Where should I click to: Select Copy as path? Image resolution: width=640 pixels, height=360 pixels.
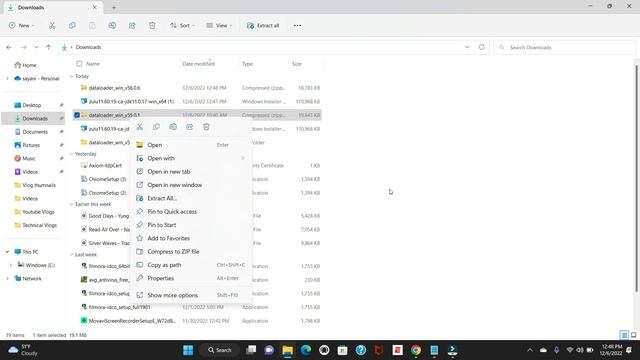point(191,265)
